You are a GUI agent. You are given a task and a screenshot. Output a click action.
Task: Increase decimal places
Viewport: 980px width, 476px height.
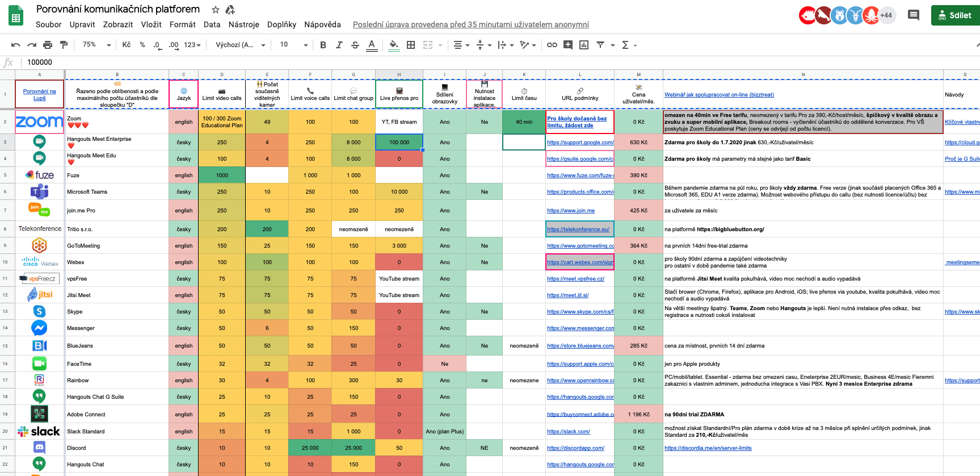pos(174,45)
